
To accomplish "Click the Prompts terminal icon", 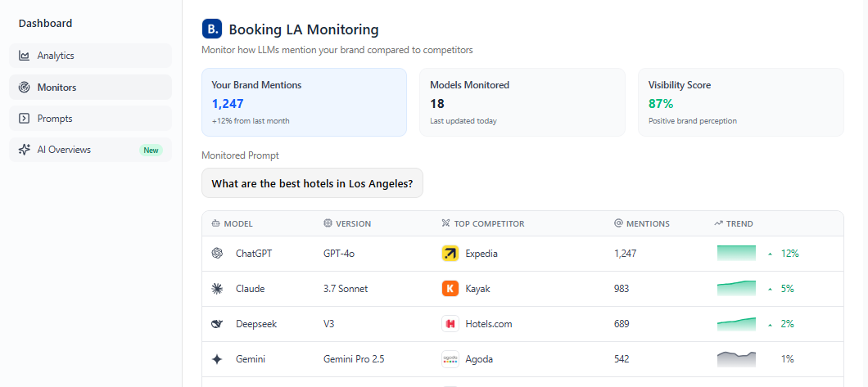I will point(24,119).
